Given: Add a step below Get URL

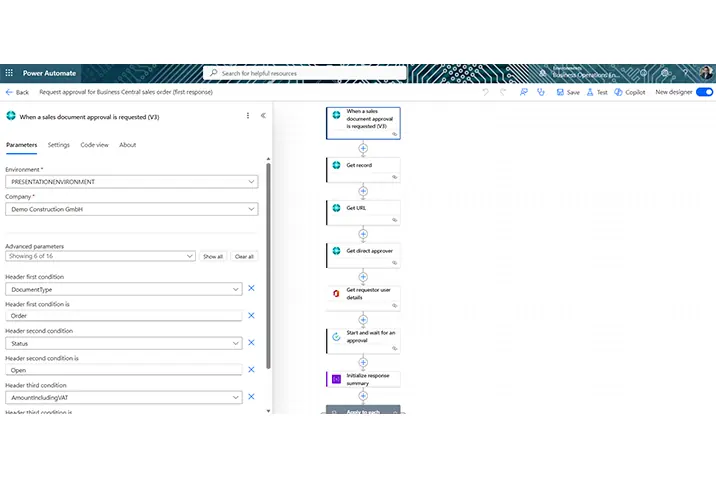Looking at the screenshot, I should [363, 234].
